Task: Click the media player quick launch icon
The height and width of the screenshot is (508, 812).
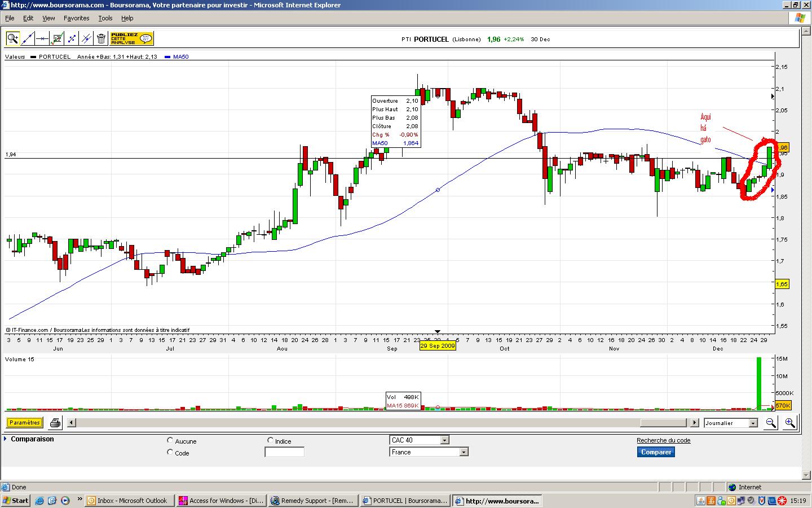Action: pos(65,500)
